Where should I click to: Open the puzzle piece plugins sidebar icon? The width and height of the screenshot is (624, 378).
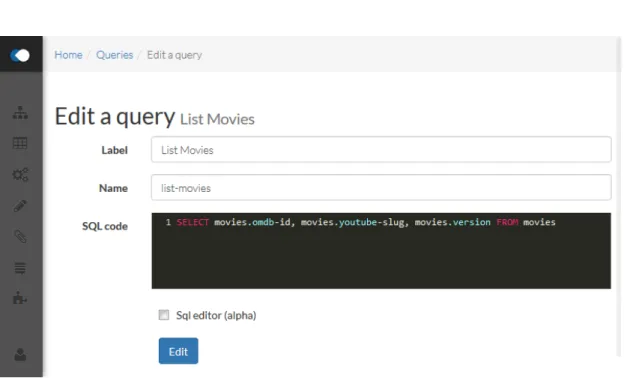pyautogui.click(x=20, y=298)
